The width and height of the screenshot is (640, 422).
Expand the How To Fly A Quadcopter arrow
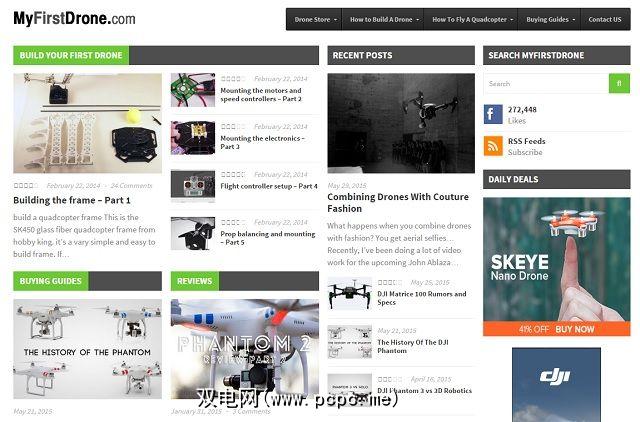[x=512, y=20]
